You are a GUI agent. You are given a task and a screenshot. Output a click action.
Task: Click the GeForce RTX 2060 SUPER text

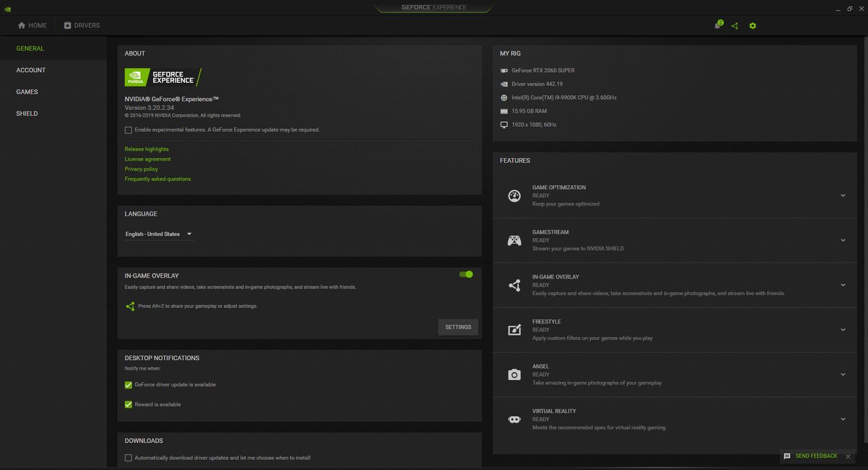(x=543, y=71)
